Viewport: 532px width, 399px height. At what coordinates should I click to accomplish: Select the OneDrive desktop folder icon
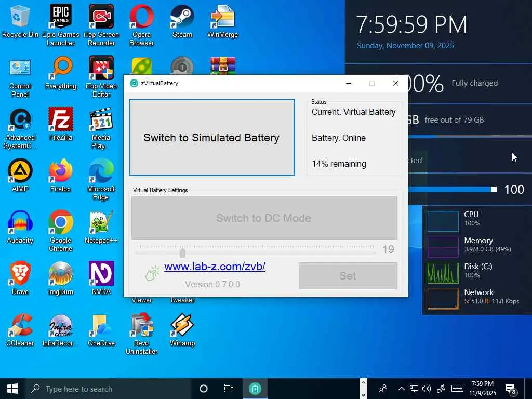point(101,330)
